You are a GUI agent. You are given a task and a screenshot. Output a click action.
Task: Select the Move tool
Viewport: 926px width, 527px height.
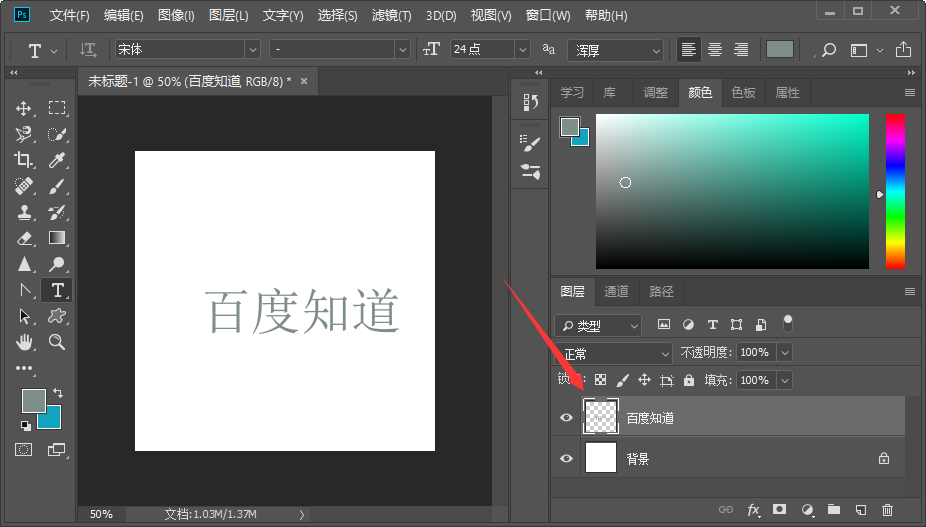(x=24, y=108)
